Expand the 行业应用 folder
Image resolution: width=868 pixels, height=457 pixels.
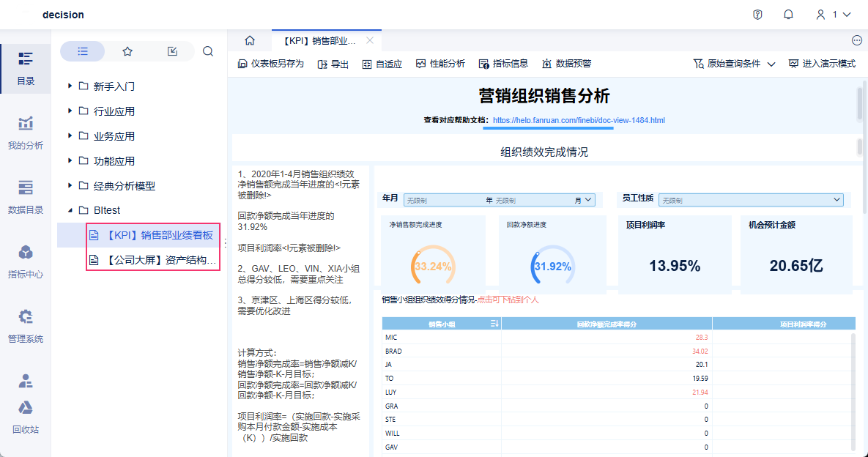coord(70,111)
